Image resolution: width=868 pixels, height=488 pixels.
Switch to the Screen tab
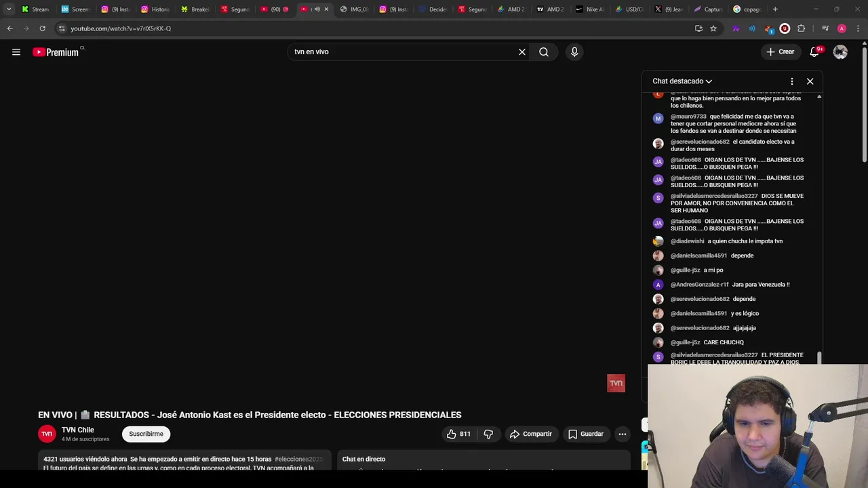(x=75, y=9)
